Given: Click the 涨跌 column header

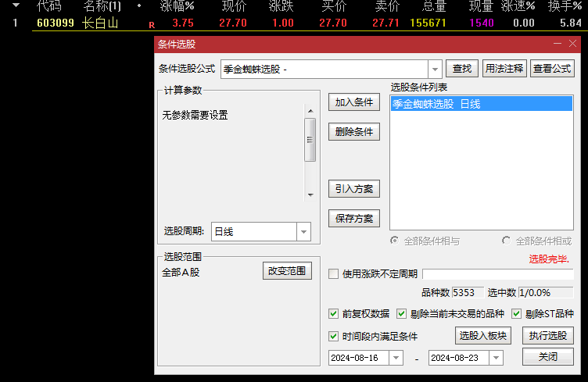Looking at the screenshot, I should coord(281,6).
